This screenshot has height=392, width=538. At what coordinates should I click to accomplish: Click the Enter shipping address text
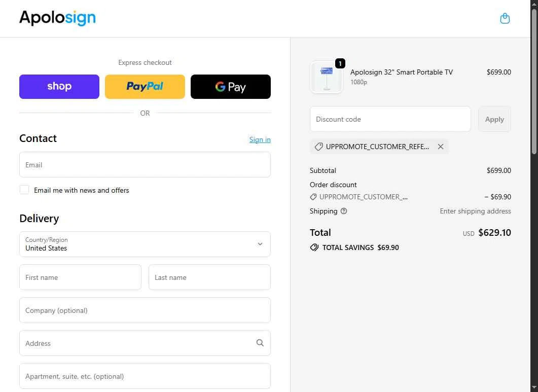pos(475,211)
